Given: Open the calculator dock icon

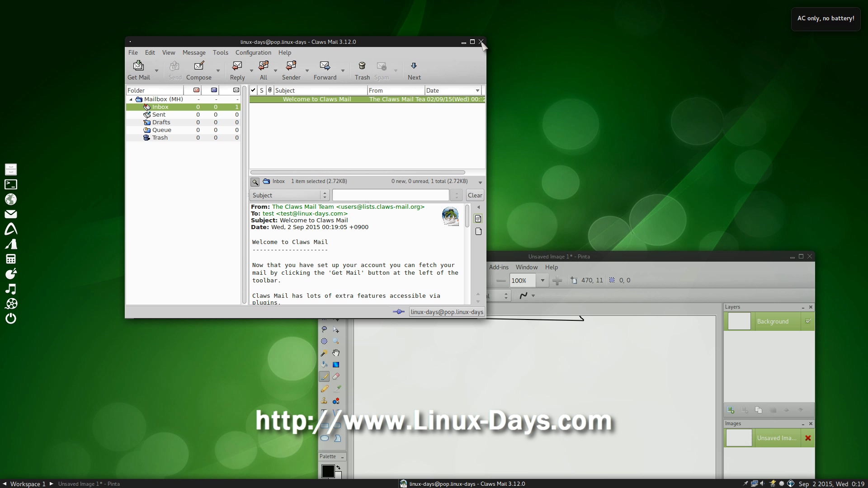Looking at the screenshot, I should pos(11,259).
